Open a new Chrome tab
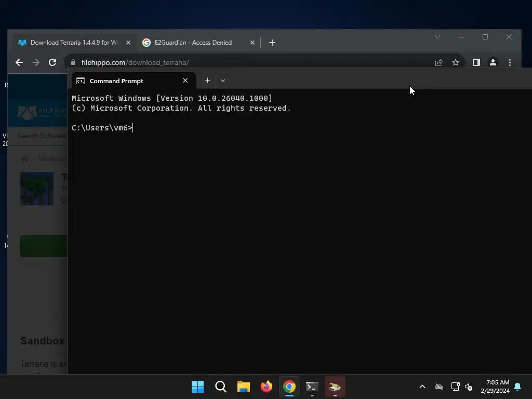This screenshot has width=532, height=399. pyautogui.click(x=272, y=43)
